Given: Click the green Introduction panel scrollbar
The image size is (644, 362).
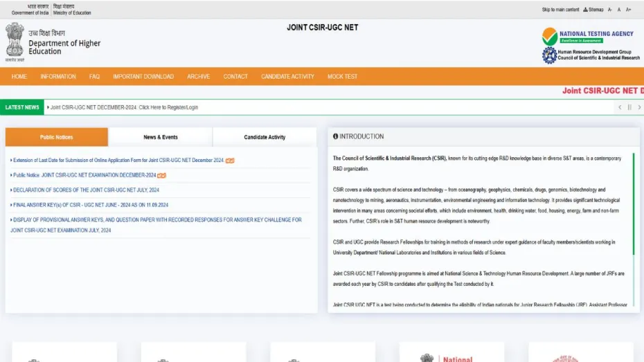Looking at the screenshot, I should [x=633, y=228].
